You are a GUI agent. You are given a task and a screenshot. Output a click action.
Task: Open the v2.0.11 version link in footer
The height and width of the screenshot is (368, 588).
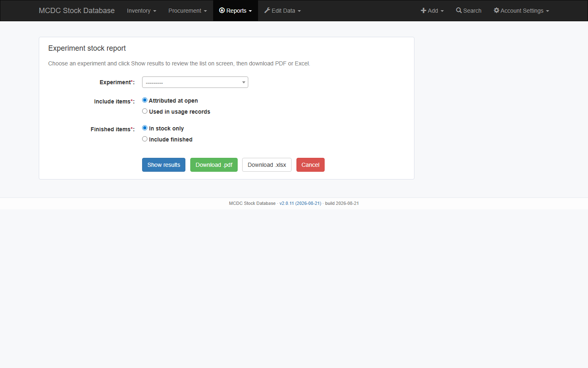tap(300, 203)
